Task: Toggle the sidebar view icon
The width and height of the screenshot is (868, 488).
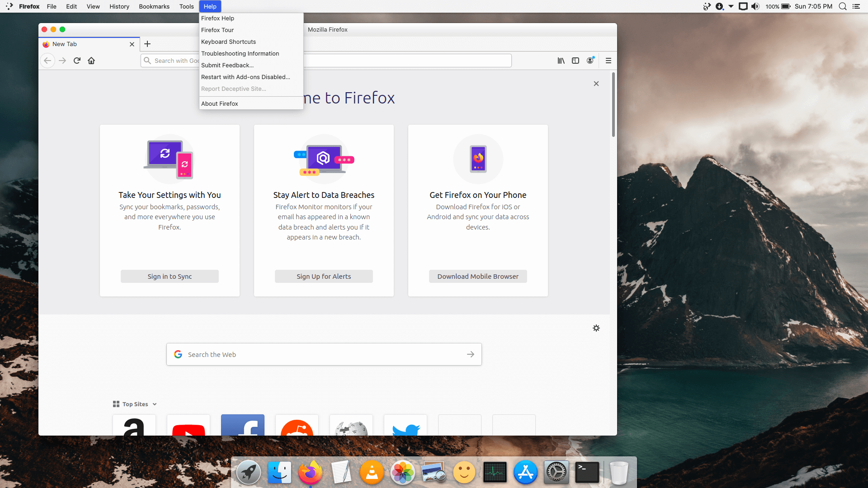Action: (576, 61)
